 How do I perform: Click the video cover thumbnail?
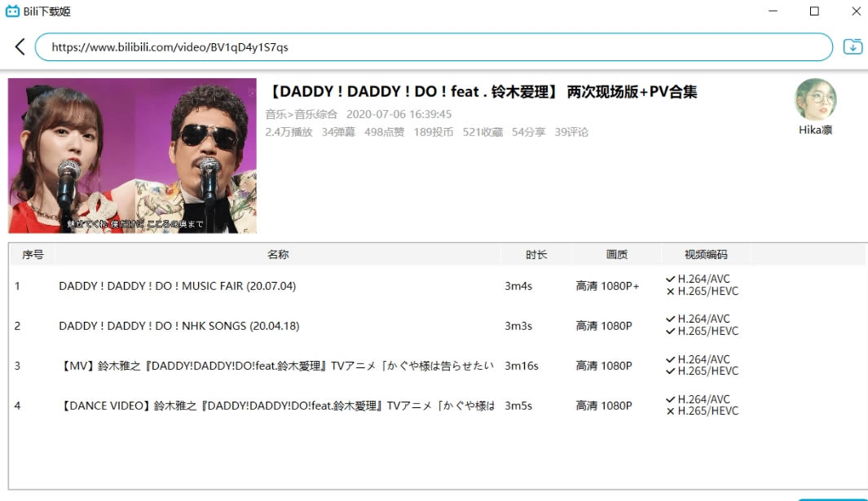point(132,156)
